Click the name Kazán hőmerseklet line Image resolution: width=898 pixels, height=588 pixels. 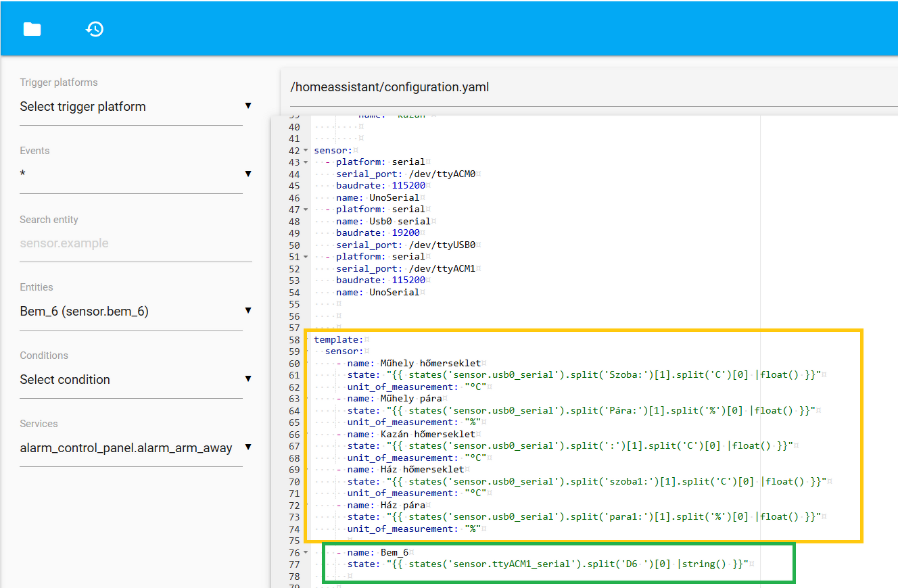pyautogui.click(x=411, y=434)
